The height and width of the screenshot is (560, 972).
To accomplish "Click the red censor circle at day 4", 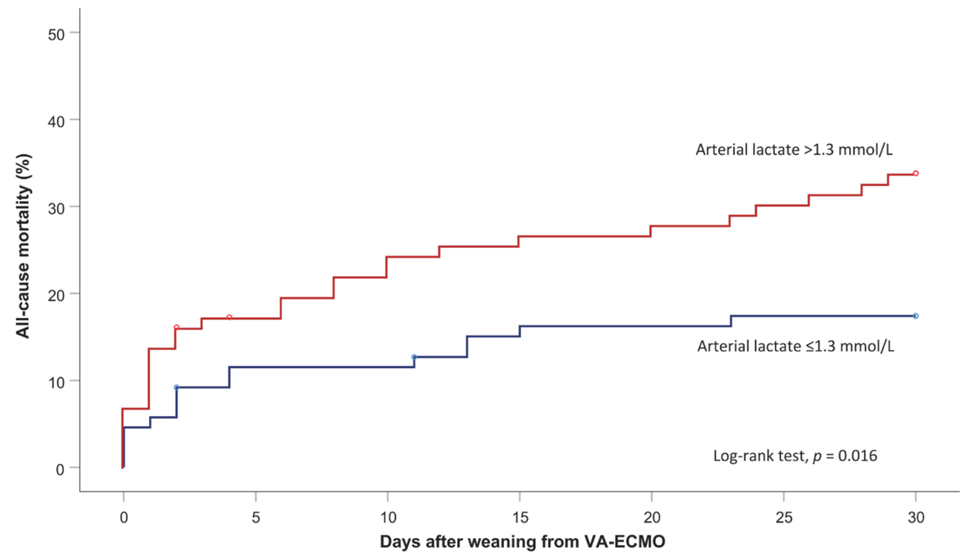I will (229, 317).
